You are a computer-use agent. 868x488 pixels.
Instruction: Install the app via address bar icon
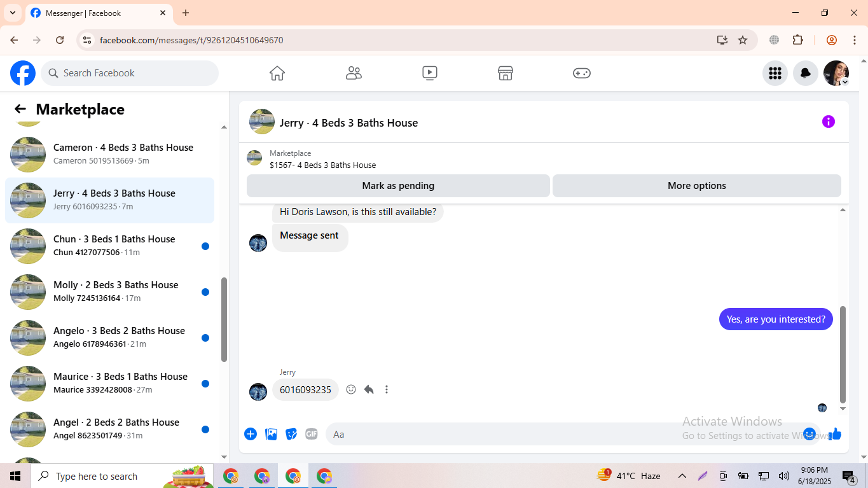tap(722, 40)
